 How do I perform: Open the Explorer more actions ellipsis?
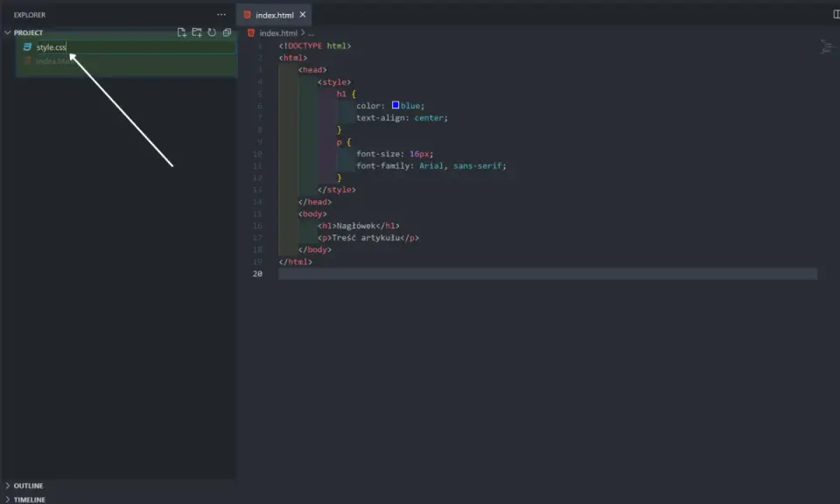(x=221, y=15)
